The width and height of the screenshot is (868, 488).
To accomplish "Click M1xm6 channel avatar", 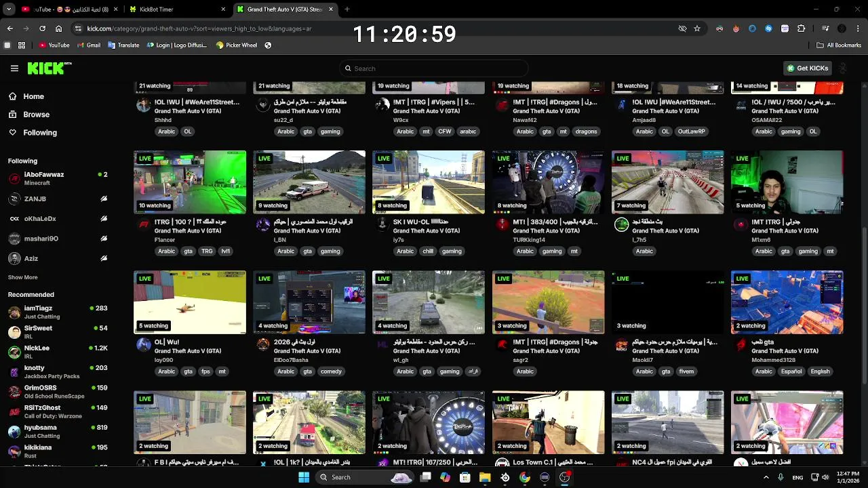I will pyautogui.click(x=741, y=225).
